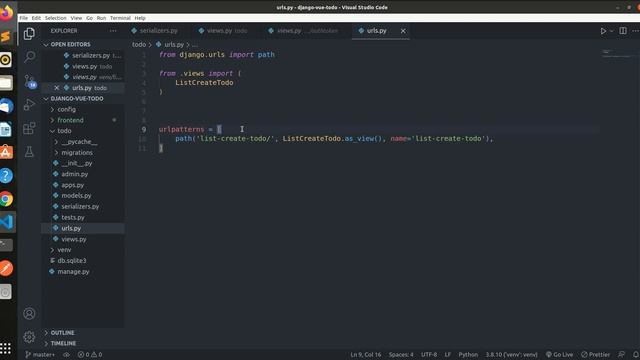Split the editor right
Image resolution: width=640 pixels, height=360 pixels.
point(623,31)
